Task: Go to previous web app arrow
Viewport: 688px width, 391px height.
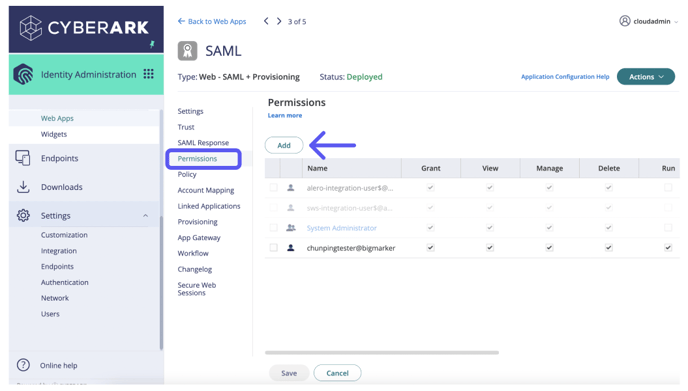Action: [x=266, y=21]
